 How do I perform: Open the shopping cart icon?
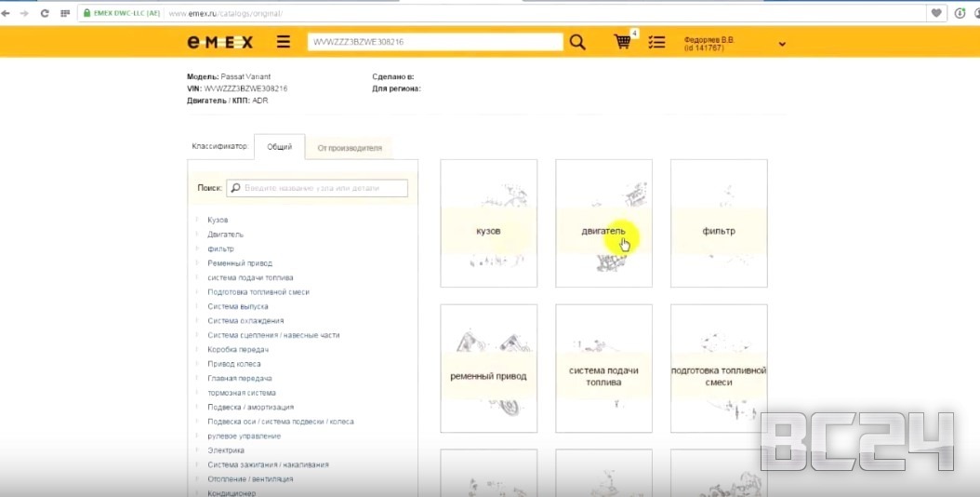(x=622, y=42)
